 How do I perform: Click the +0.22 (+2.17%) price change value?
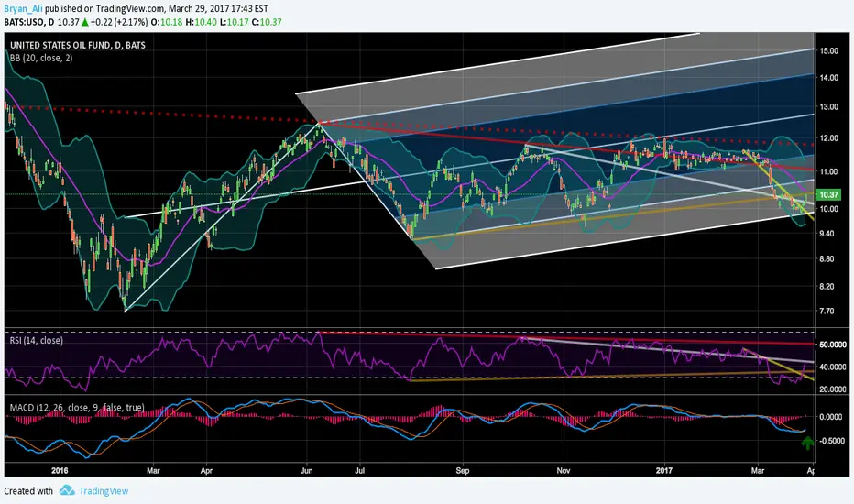coord(119,22)
